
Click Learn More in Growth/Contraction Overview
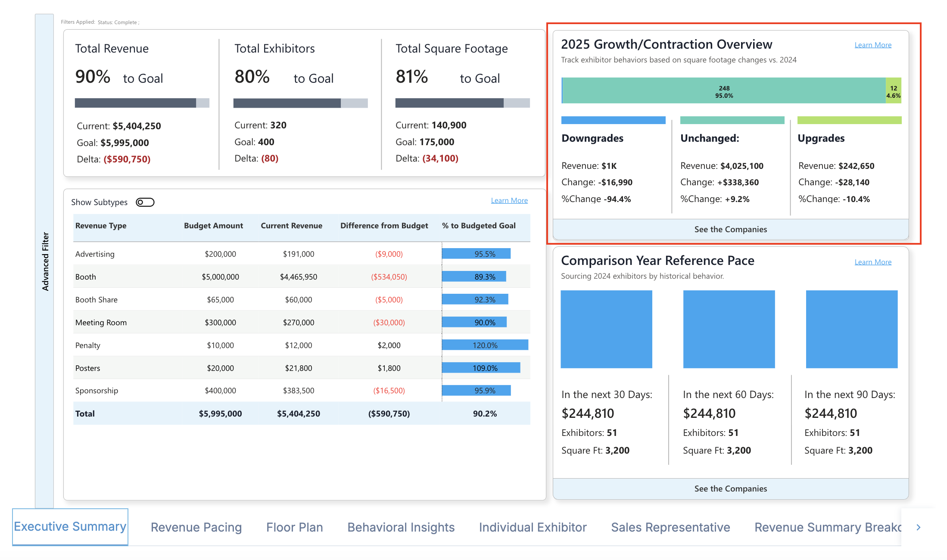pyautogui.click(x=873, y=45)
